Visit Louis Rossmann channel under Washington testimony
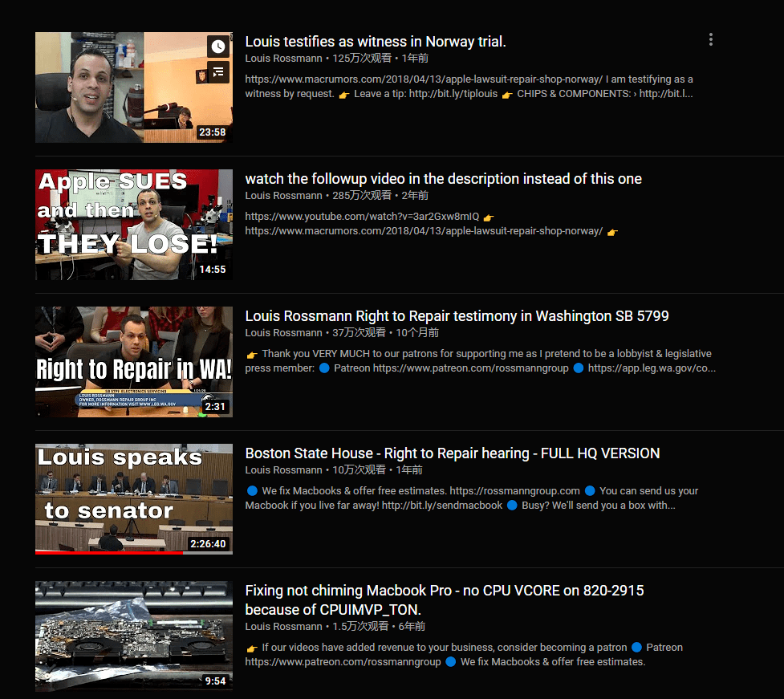 click(x=283, y=333)
